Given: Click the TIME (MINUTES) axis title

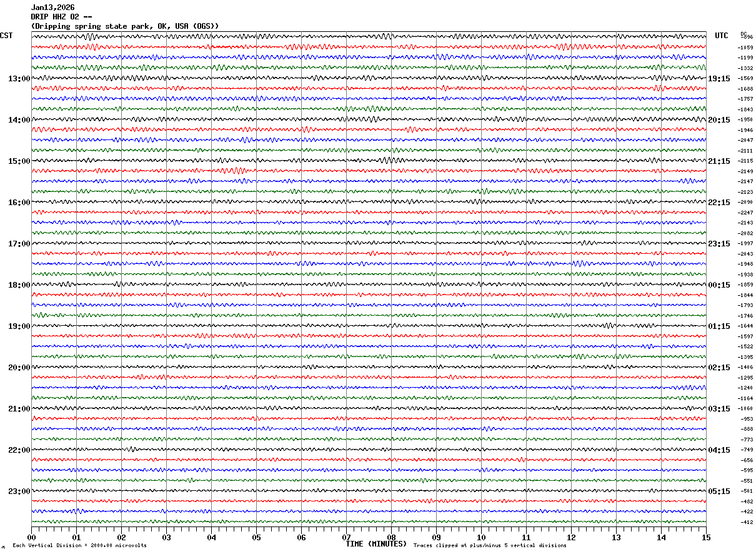Looking at the screenshot, I should pyautogui.click(x=376, y=544).
